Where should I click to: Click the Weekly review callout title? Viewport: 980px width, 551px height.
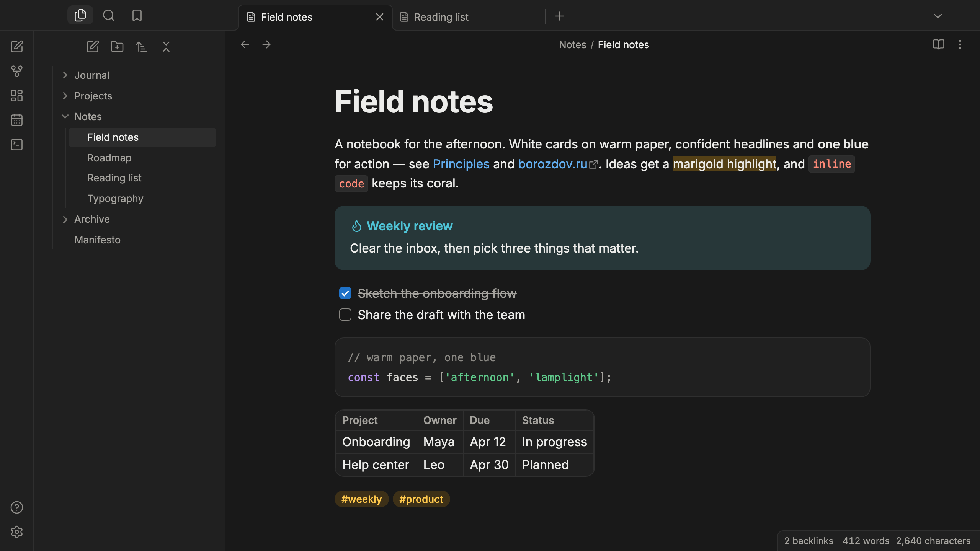[x=410, y=226]
